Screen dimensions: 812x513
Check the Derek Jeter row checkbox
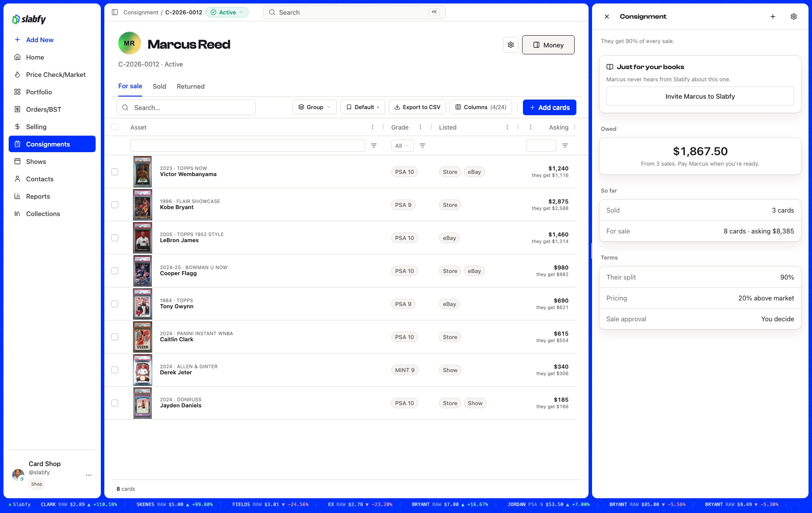coord(115,370)
